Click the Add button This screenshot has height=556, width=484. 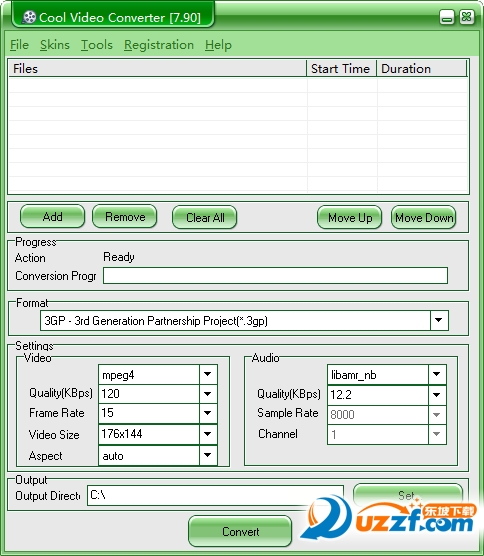(52, 217)
